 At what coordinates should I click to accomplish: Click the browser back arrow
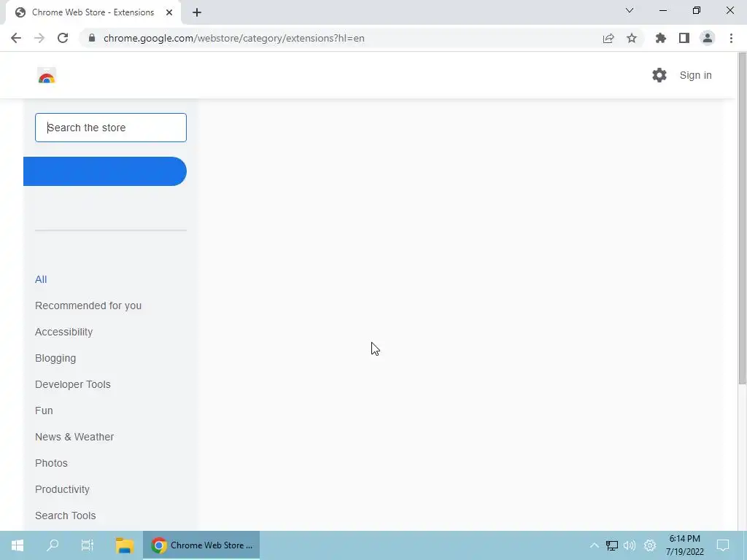[x=16, y=38]
